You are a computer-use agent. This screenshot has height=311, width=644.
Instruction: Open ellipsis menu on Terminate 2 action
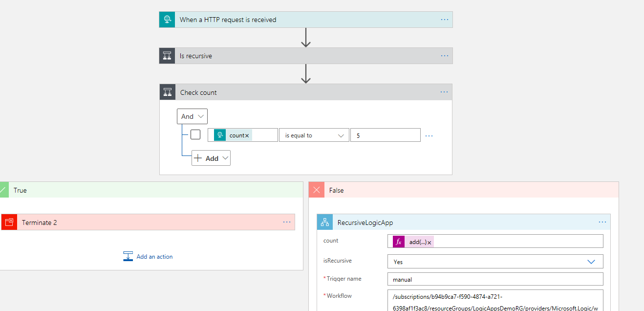click(287, 222)
